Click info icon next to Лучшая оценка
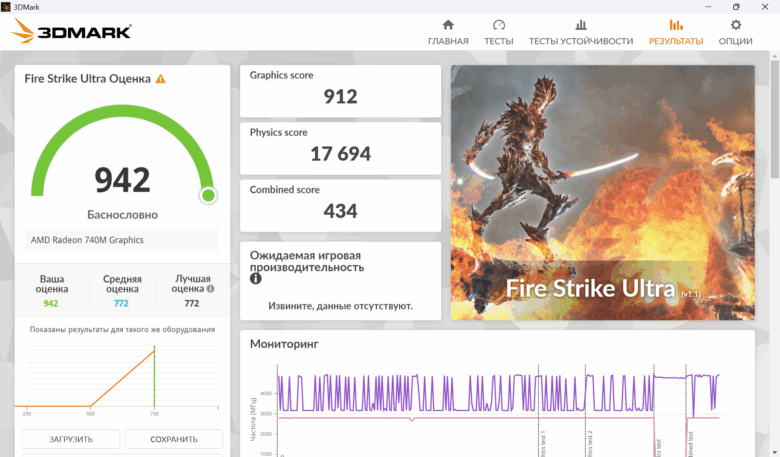This screenshot has height=457, width=780. [210, 288]
